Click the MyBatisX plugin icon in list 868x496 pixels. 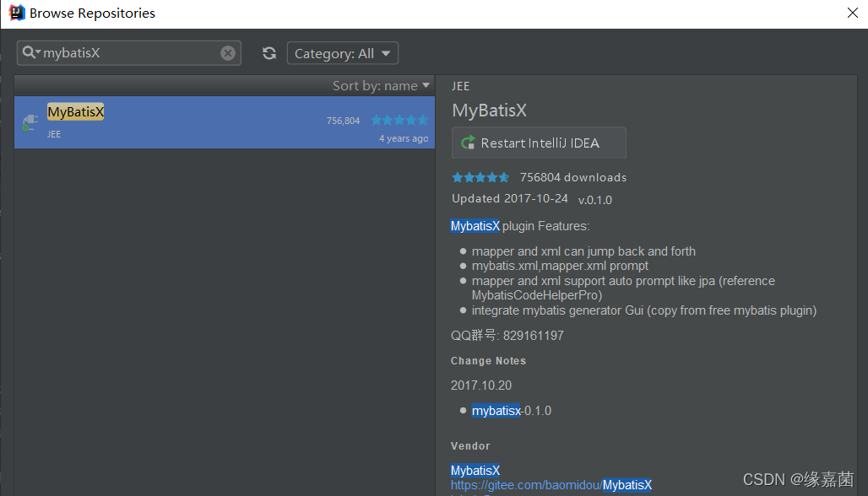pos(30,122)
